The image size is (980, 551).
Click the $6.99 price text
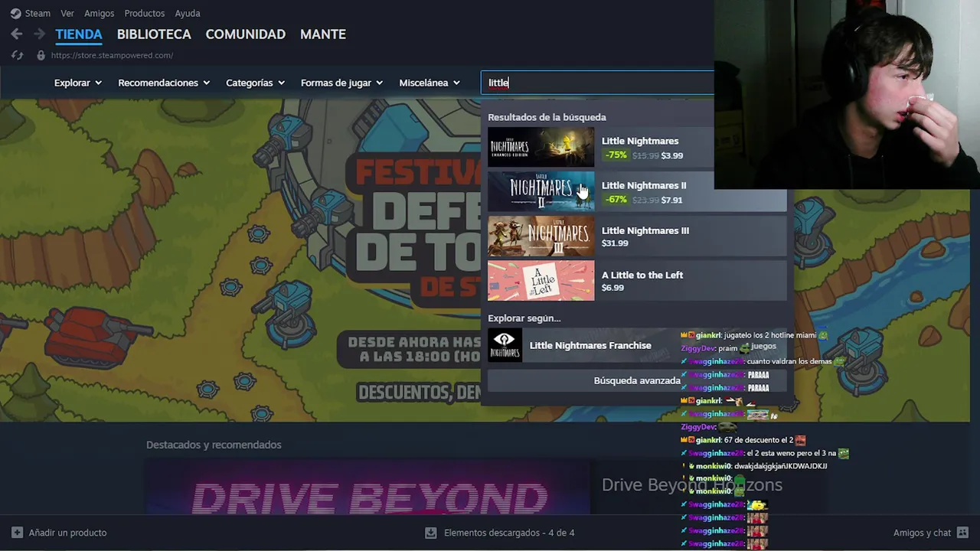pyautogui.click(x=612, y=288)
